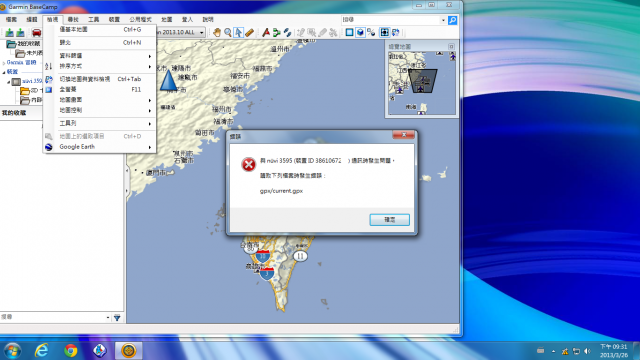Open the 工具 menu
Viewport: 640px width, 360px height.
(x=93, y=20)
